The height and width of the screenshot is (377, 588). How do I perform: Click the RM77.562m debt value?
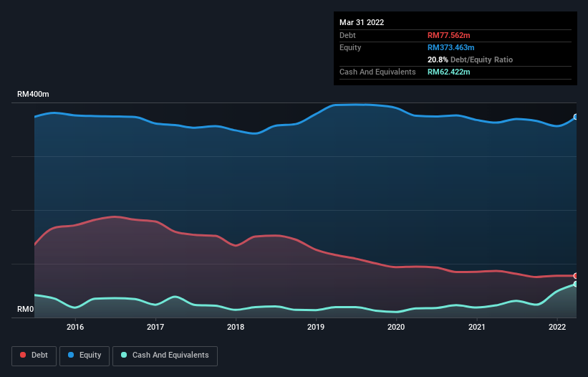tap(448, 35)
